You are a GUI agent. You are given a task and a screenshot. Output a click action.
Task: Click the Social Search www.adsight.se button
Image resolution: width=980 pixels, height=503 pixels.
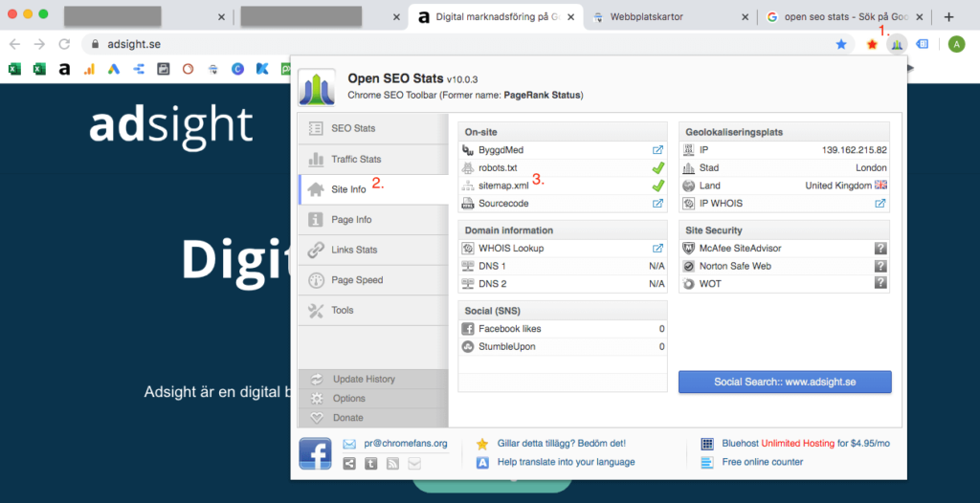[785, 382]
